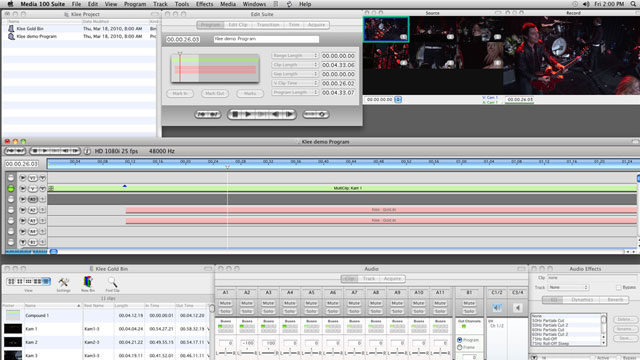The height and width of the screenshot is (360, 640).
Task: Click the C1/2 speaker monitor icon
Action: (497, 308)
